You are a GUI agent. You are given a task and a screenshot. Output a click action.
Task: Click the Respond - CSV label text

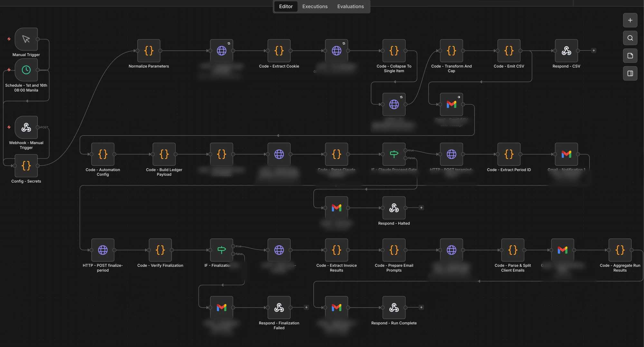point(566,66)
